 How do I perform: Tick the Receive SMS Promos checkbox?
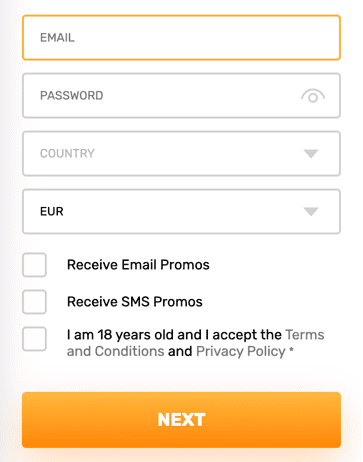coord(34,302)
